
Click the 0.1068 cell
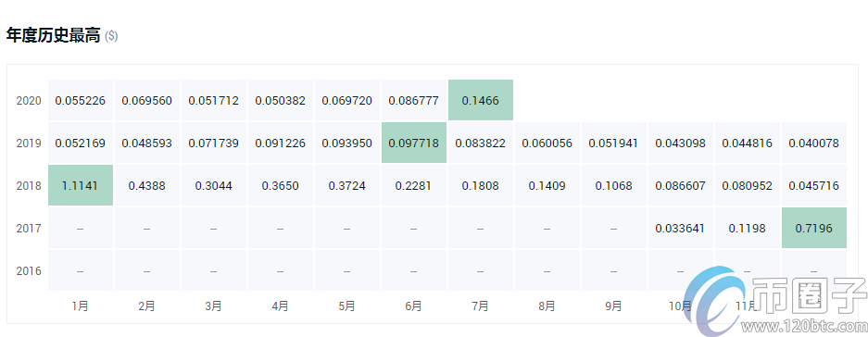click(x=614, y=185)
